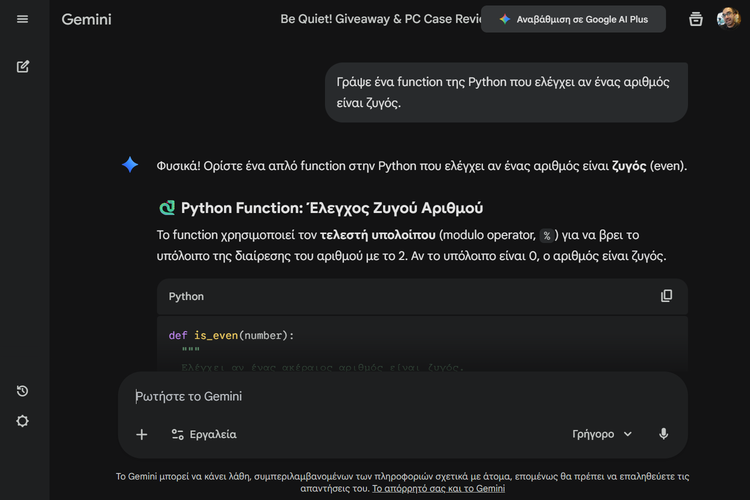Open the main menu hamburger icon
This screenshot has width=750, height=500.
[23, 19]
